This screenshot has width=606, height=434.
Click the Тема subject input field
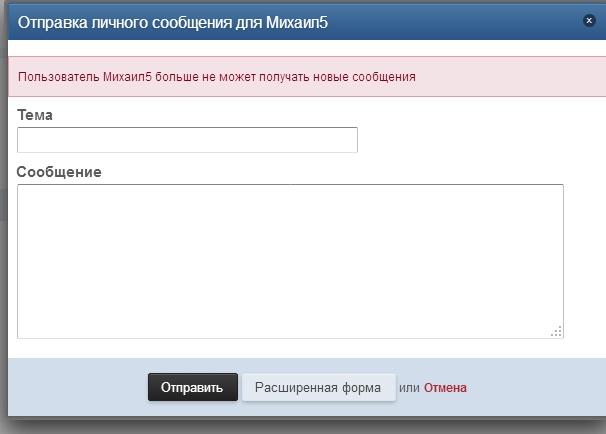tap(187, 140)
